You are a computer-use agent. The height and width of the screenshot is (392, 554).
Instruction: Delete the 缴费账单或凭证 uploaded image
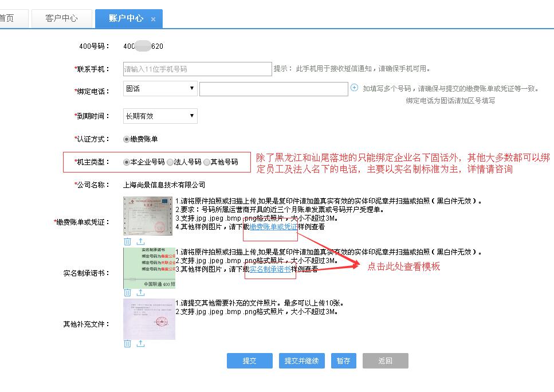(128, 241)
